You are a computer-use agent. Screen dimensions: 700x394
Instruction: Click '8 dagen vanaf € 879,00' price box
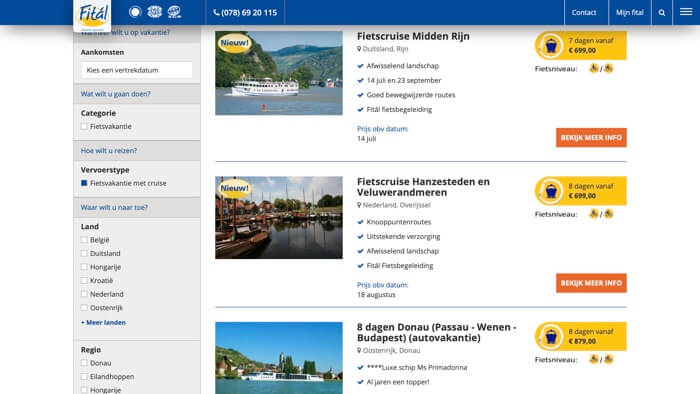[580, 336]
